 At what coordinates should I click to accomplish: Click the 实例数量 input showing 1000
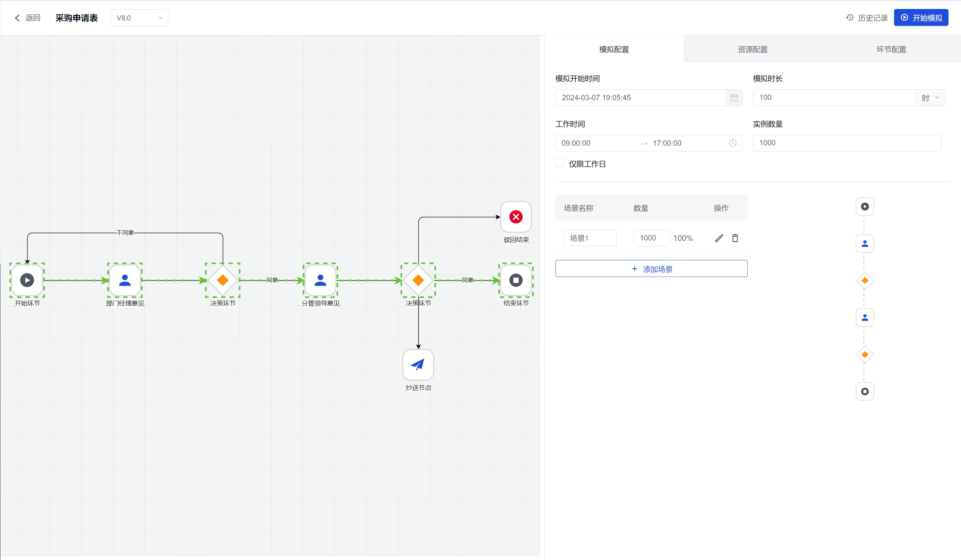pyautogui.click(x=847, y=143)
